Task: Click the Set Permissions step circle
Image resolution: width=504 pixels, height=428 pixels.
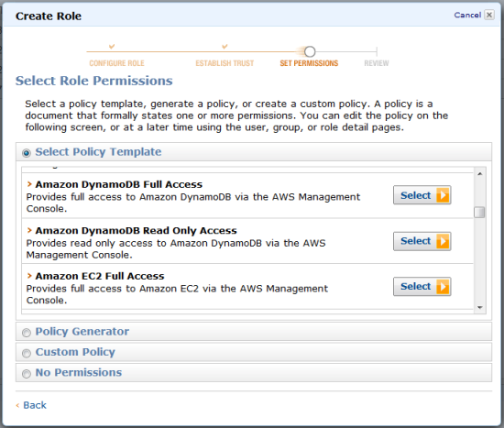Action: [310, 51]
